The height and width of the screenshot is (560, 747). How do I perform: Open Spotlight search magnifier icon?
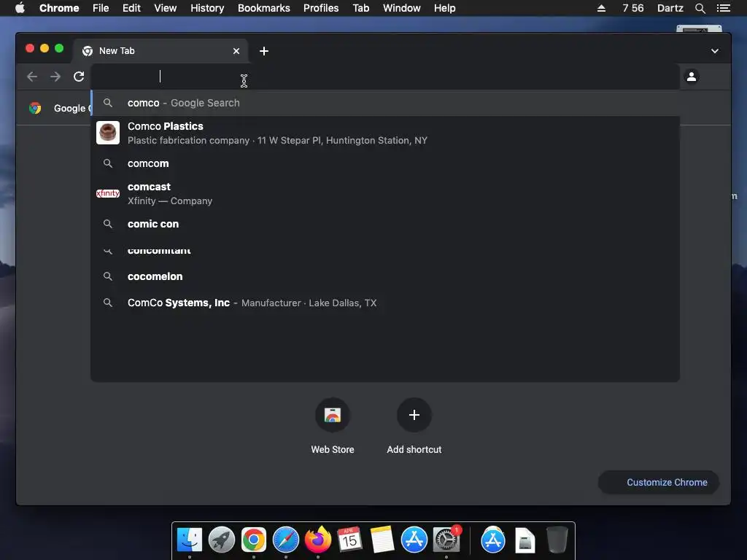click(700, 8)
